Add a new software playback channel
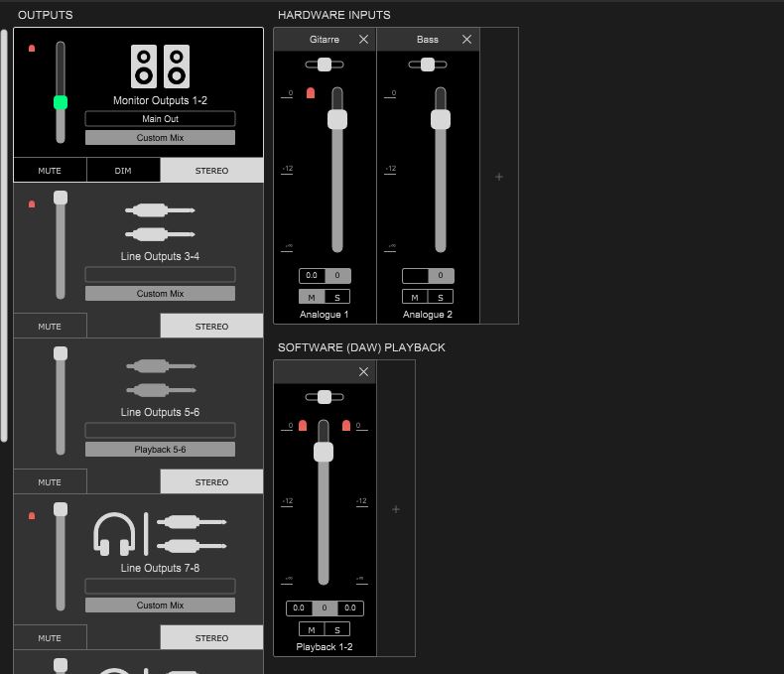The height and width of the screenshot is (674, 784). point(396,509)
